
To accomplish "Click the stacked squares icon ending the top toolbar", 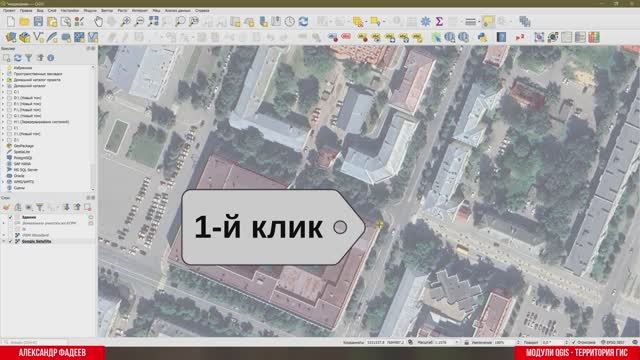I will (524, 22).
